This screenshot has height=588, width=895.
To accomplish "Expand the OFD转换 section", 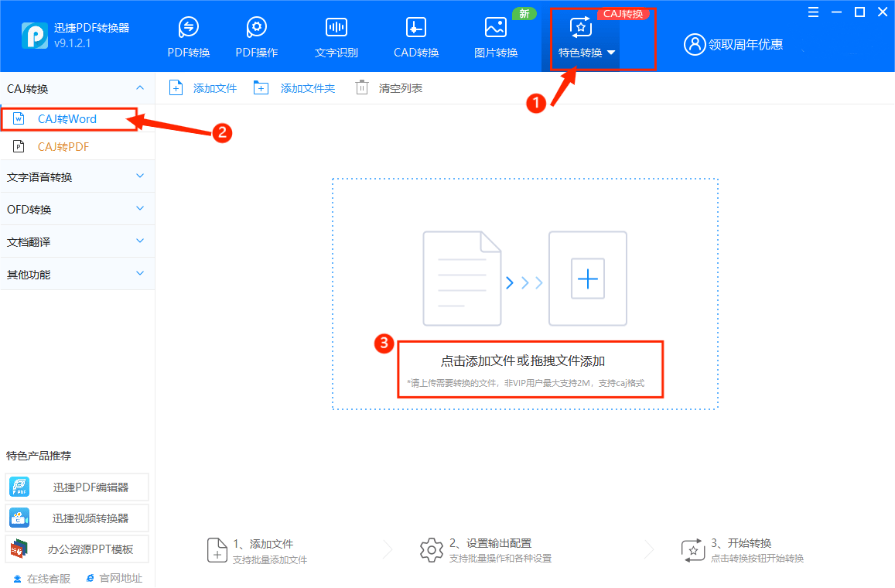I will (x=77, y=209).
